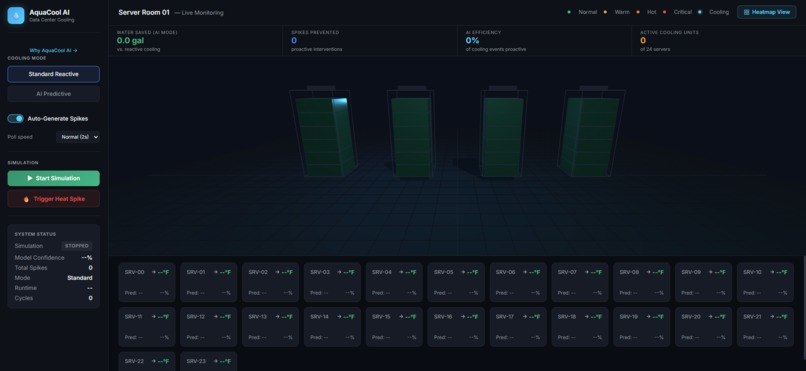This screenshot has width=806, height=371.
Task: Open the SRV-06 server card
Action: pyautogui.click(x=518, y=282)
